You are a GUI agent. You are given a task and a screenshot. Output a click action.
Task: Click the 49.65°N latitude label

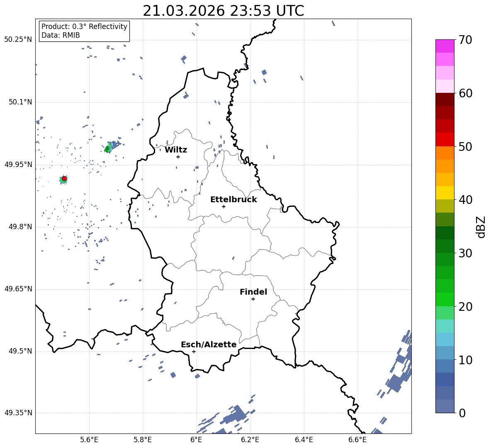(x=18, y=288)
